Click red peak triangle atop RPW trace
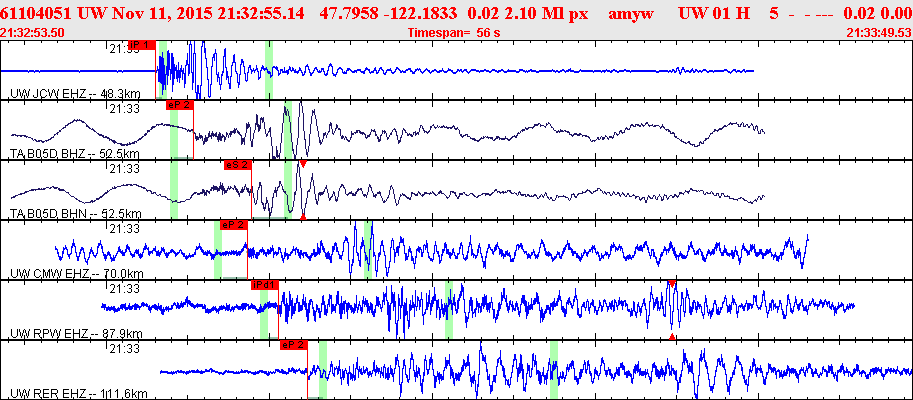 [672, 284]
